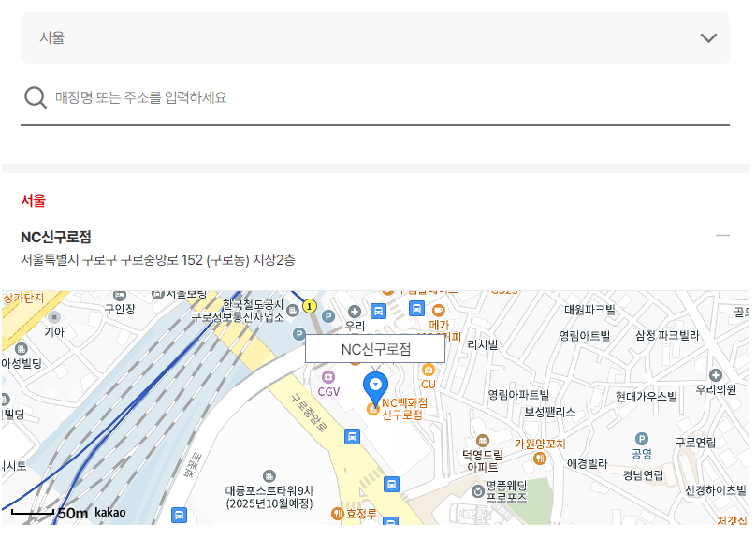Click the Line 1 subway station icon on map
This screenshot has height=539, width=756.
click(x=309, y=306)
